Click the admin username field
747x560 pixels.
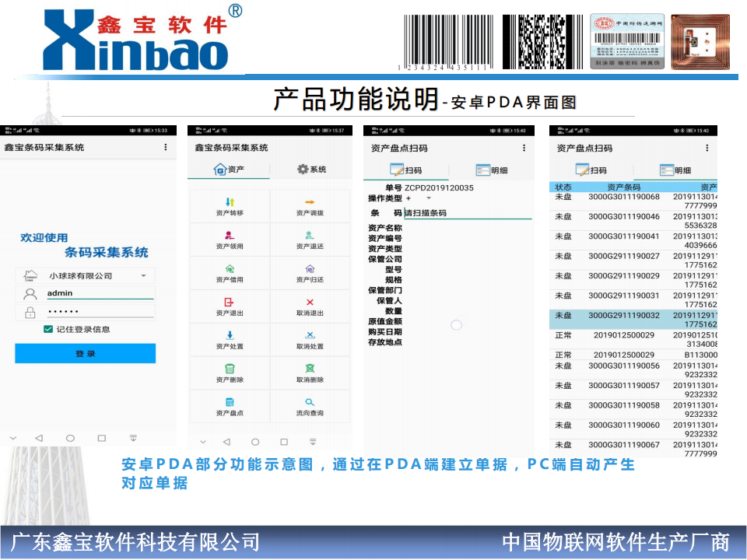click(100, 293)
